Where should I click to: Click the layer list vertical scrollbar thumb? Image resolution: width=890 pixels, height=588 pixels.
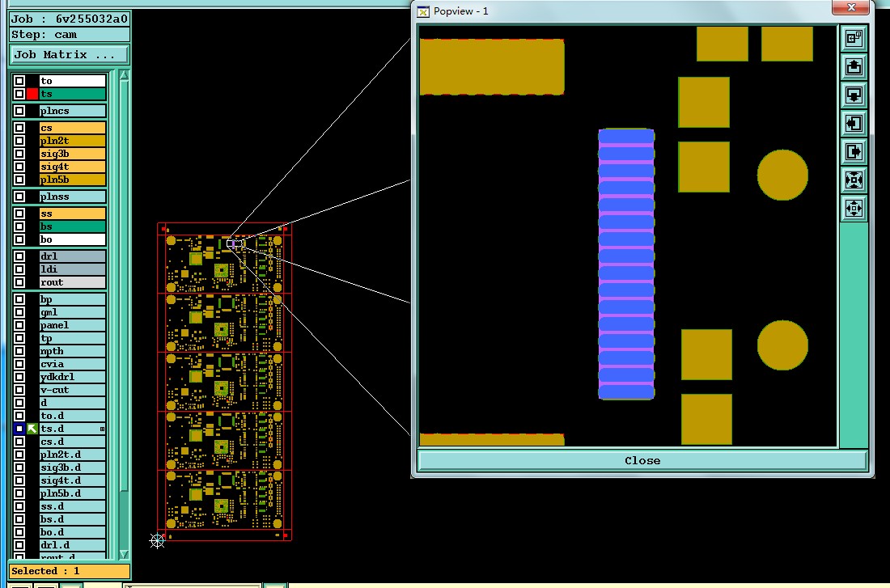[x=124, y=286]
